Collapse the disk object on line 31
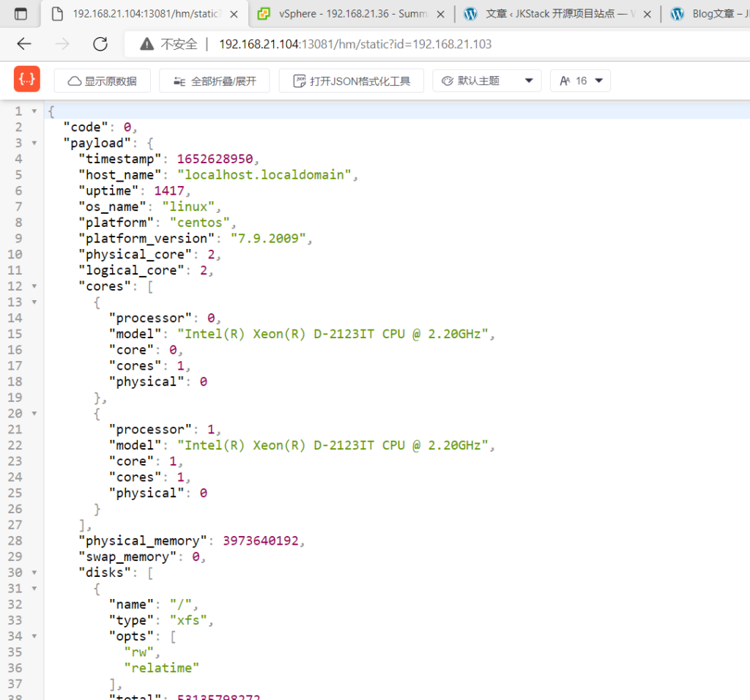Image resolution: width=750 pixels, height=700 pixels. click(34, 589)
